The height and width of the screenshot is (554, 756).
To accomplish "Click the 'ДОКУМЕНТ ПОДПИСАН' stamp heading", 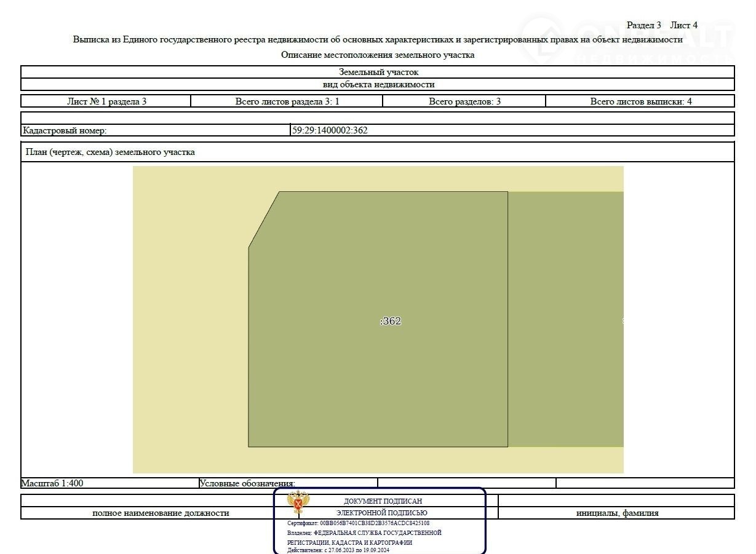I will 383,501.
